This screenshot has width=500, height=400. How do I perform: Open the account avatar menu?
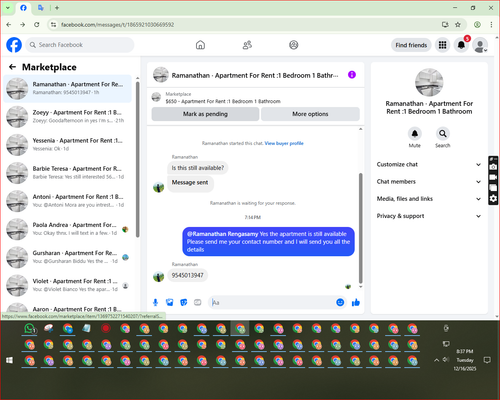click(480, 45)
